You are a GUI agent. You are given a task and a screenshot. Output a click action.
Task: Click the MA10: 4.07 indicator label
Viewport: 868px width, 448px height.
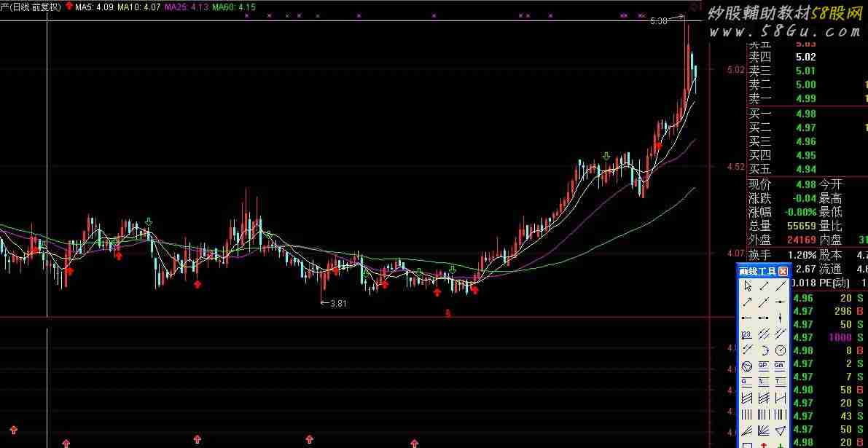coord(138,7)
